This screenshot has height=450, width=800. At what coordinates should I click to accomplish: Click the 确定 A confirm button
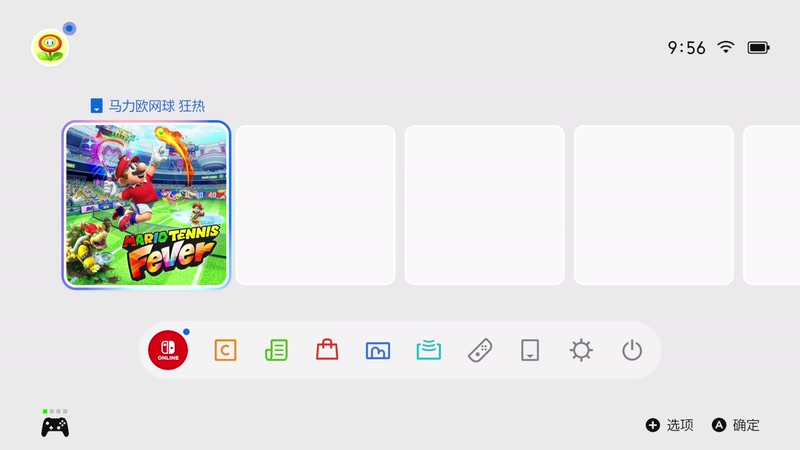736,425
